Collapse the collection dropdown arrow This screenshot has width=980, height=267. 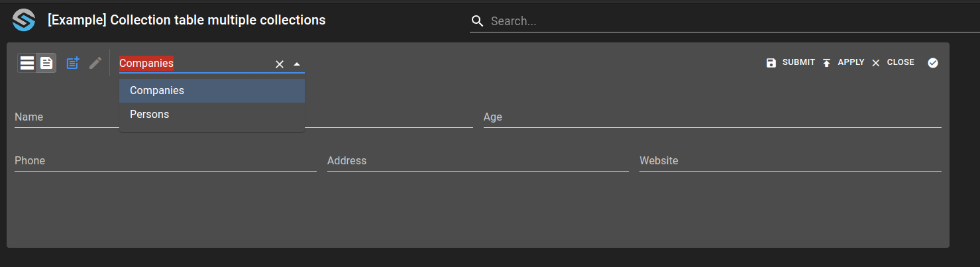tap(297, 64)
